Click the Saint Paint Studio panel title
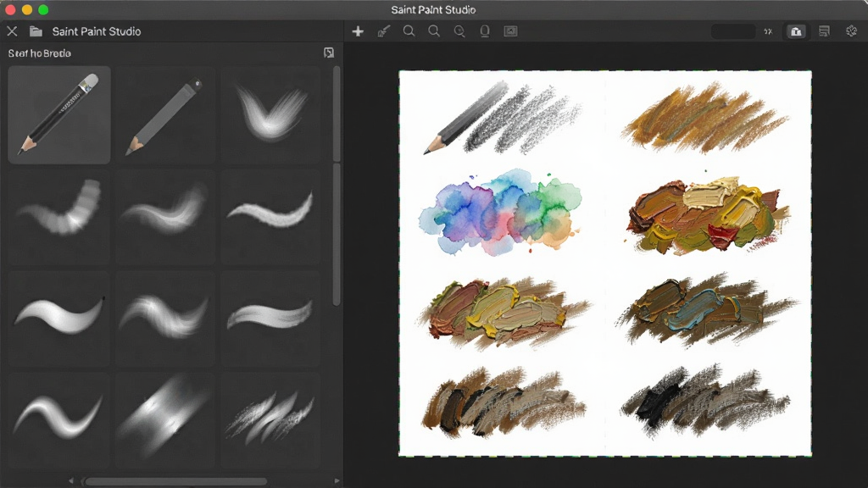Screen dimensions: 868x488 [x=97, y=31]
